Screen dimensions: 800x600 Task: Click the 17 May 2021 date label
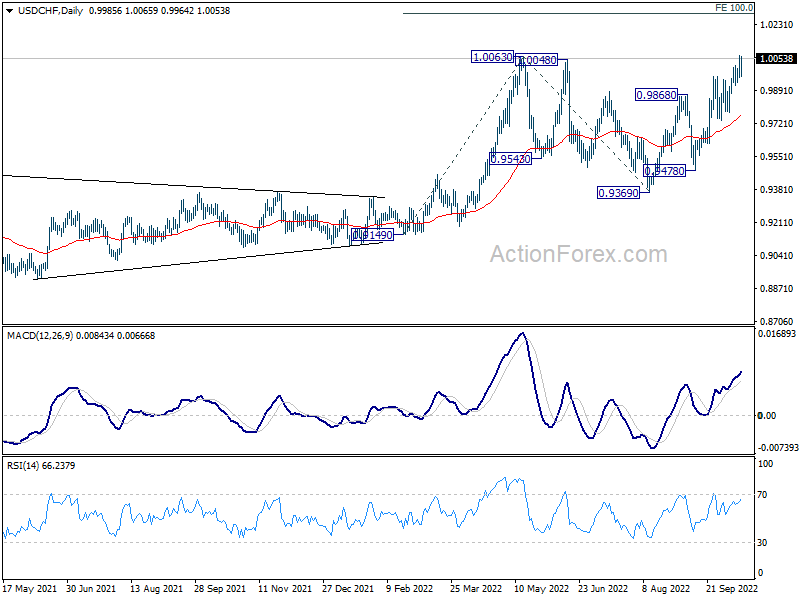click(30, 589)
